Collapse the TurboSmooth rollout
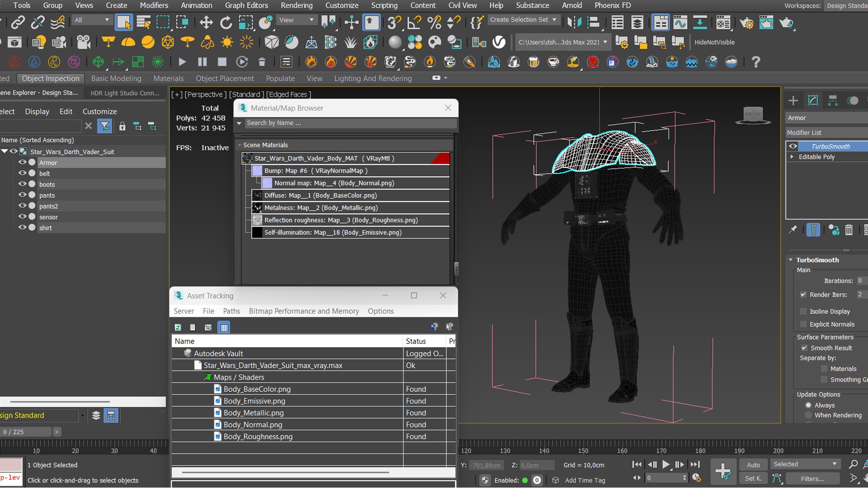The image size is (868, 488). 791,260
